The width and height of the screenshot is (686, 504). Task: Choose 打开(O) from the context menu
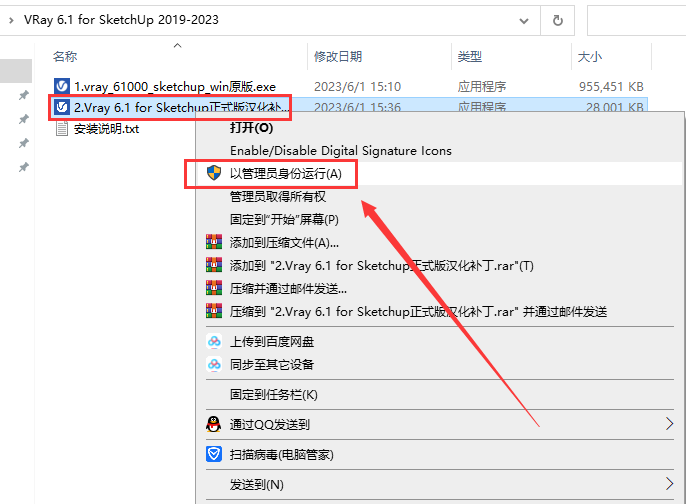click(251, 127)
